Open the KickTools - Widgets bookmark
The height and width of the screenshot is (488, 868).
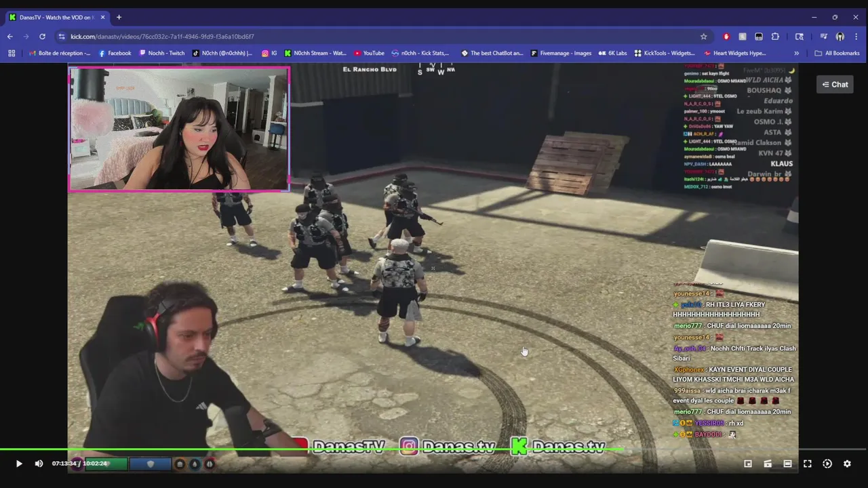pyautogui.click(x=665, y=53)
